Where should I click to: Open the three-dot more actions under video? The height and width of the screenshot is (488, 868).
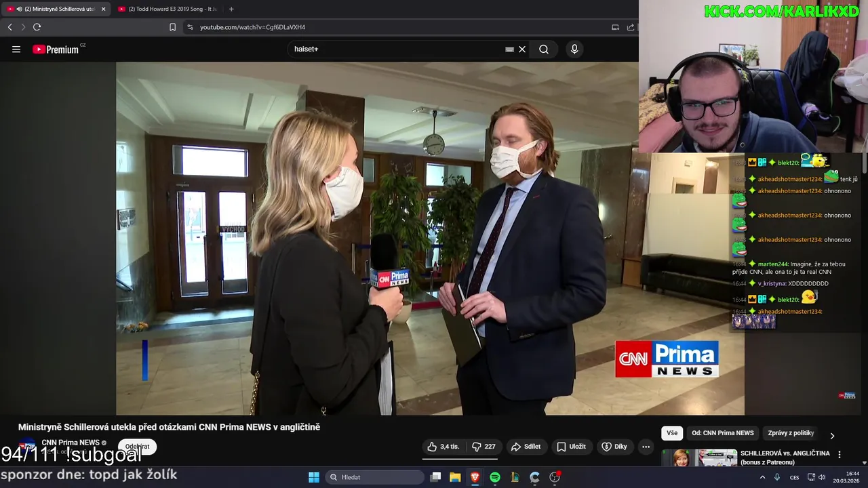click(x=646, y=447)
